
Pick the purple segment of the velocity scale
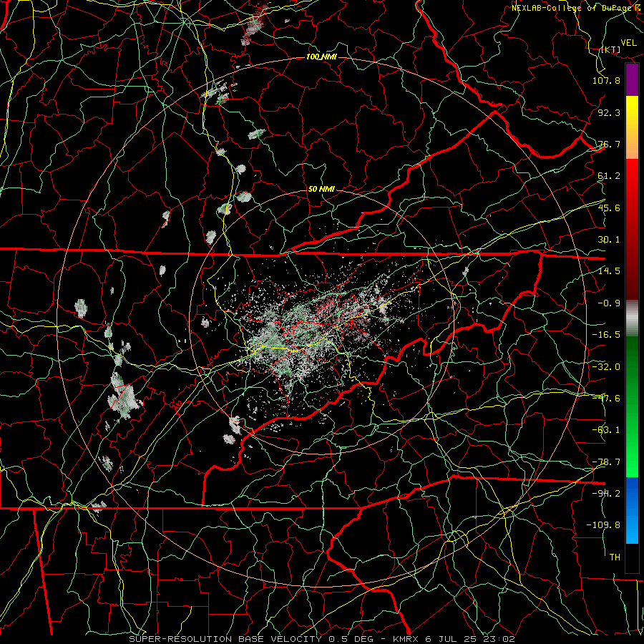click(x=632, y=80)
